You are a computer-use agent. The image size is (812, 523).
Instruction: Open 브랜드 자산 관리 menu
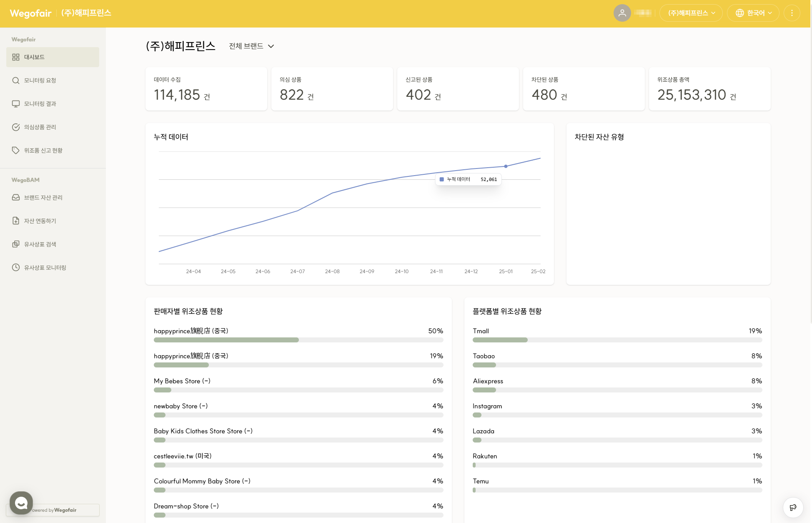click(x=53, y=198)
